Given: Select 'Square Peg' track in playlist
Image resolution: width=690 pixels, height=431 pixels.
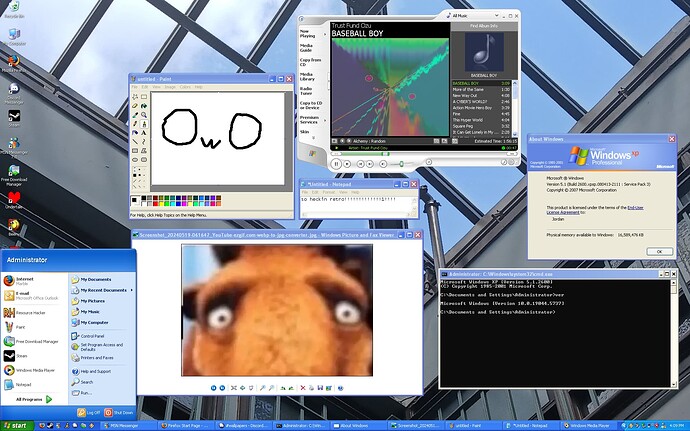Looking at the screenshot, I should click(x=481, y=126).
